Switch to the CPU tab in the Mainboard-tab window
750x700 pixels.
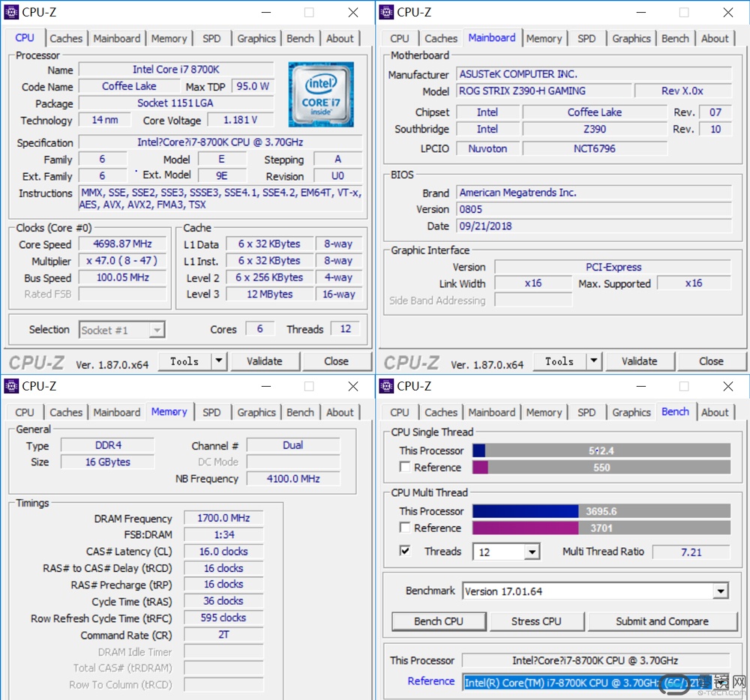pyautogui.click(x=400, y=39)
